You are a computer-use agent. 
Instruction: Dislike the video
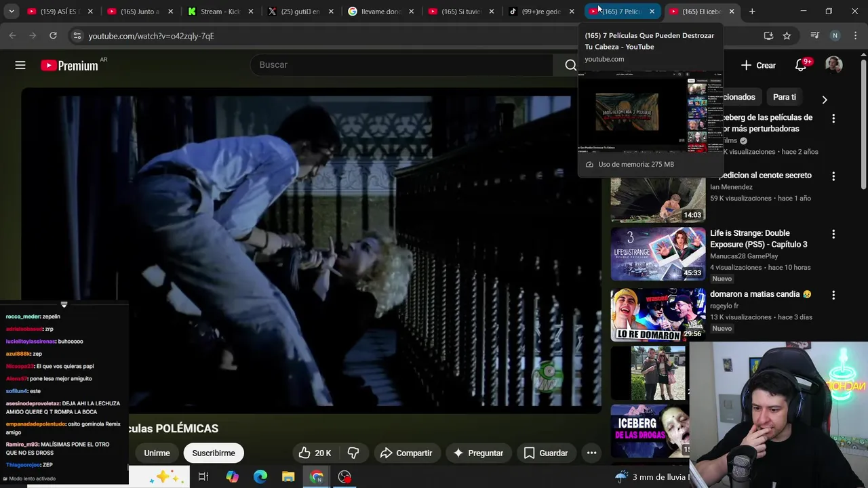[353, 453]
